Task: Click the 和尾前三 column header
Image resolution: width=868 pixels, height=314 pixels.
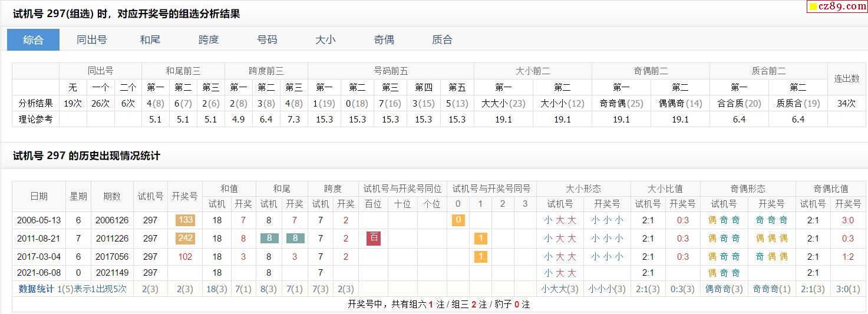Action: coord(183,71)
